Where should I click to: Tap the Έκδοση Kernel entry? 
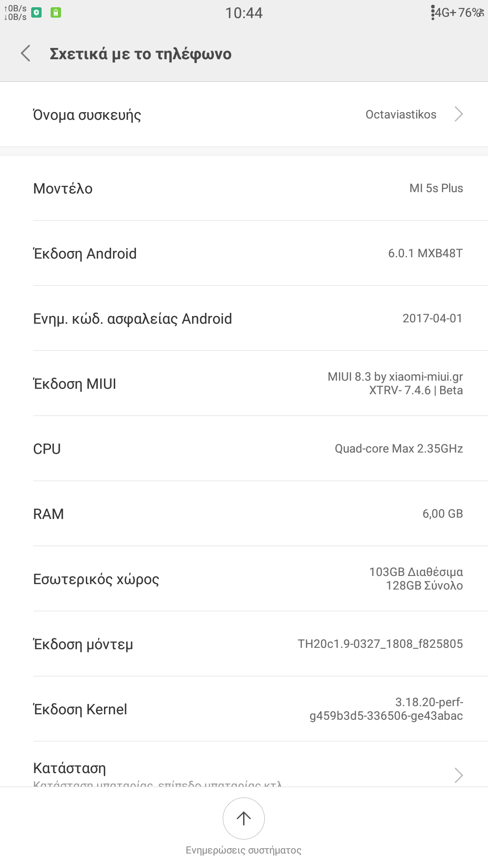(x=244, y=709)
